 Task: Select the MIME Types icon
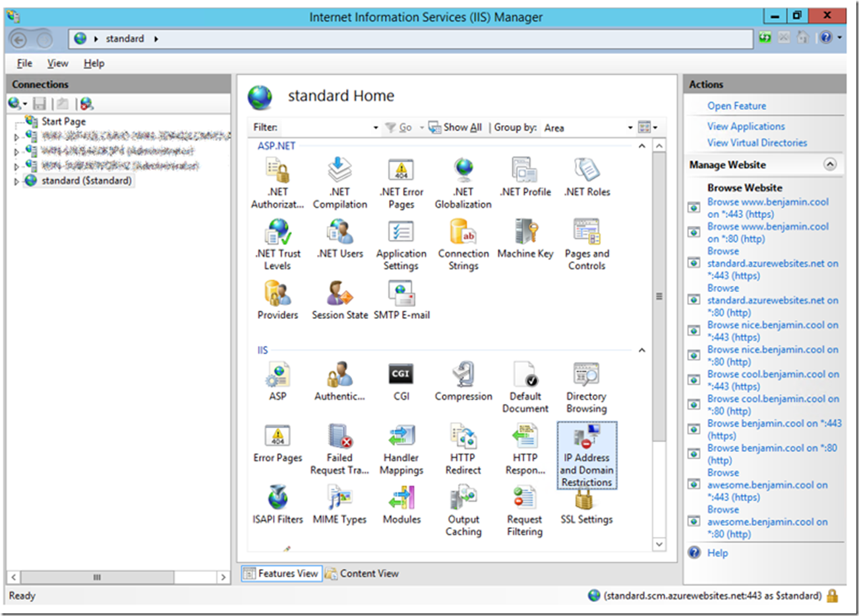(340, 505)
